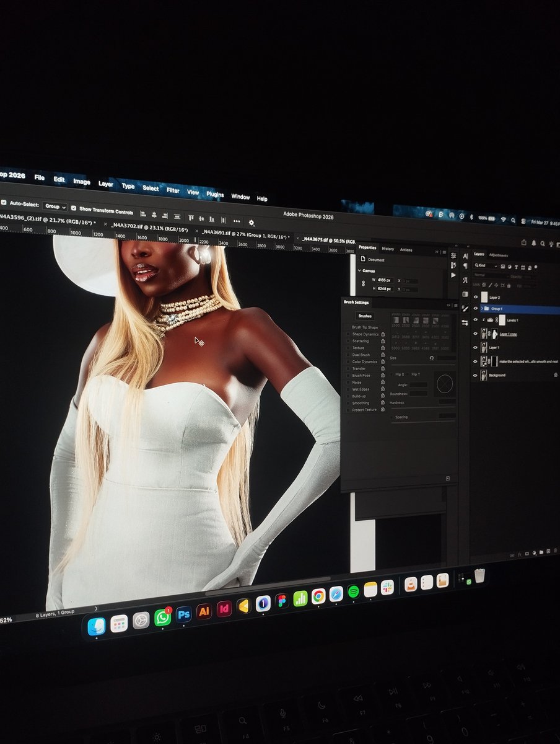Click align left edges icon in options bar
Screen dimensions: 560x744
[143, 214]
